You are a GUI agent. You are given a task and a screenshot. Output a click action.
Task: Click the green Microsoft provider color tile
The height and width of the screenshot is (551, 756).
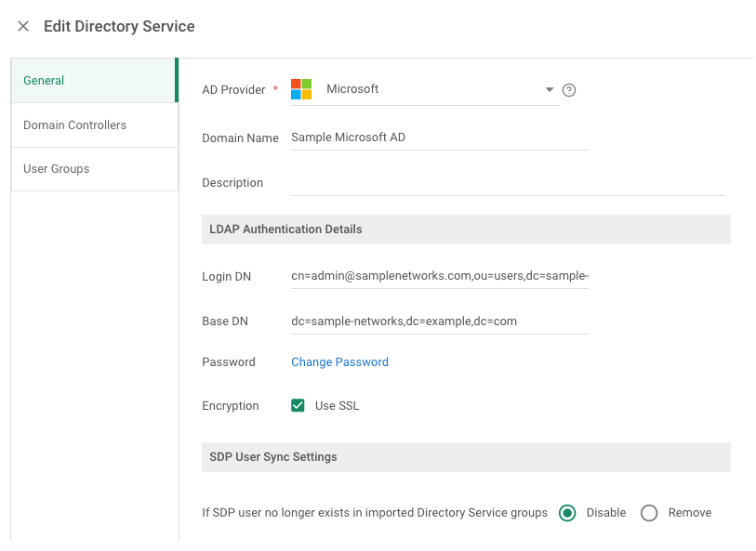(x=309, y=84)
